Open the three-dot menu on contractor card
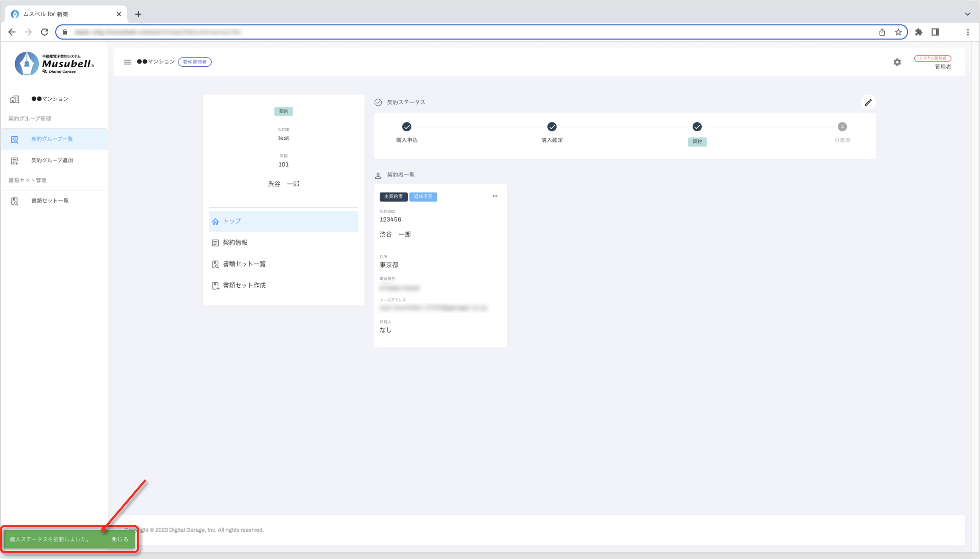Image resolution: width=980 pixels, height=559 pixels. click(x=495, y=196)
